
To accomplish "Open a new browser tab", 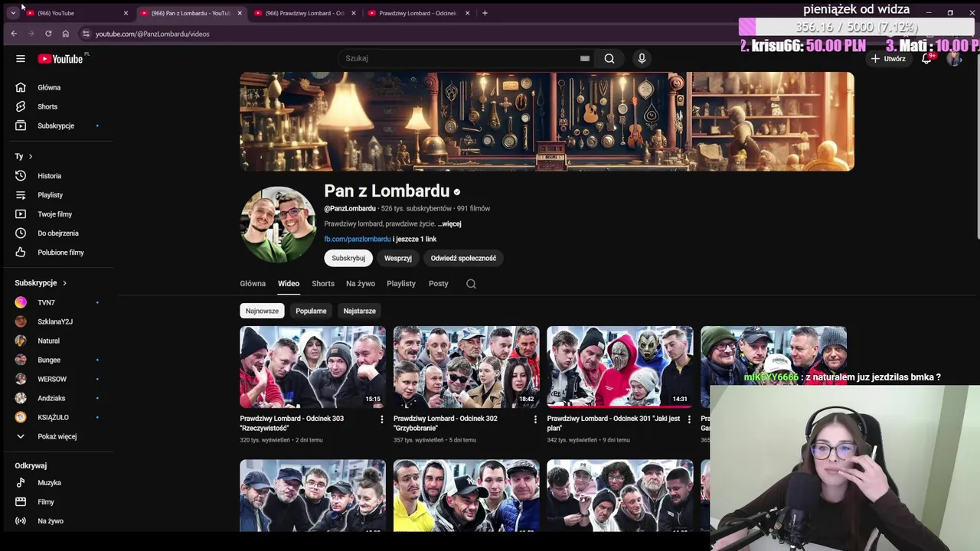I will (485, 13).
